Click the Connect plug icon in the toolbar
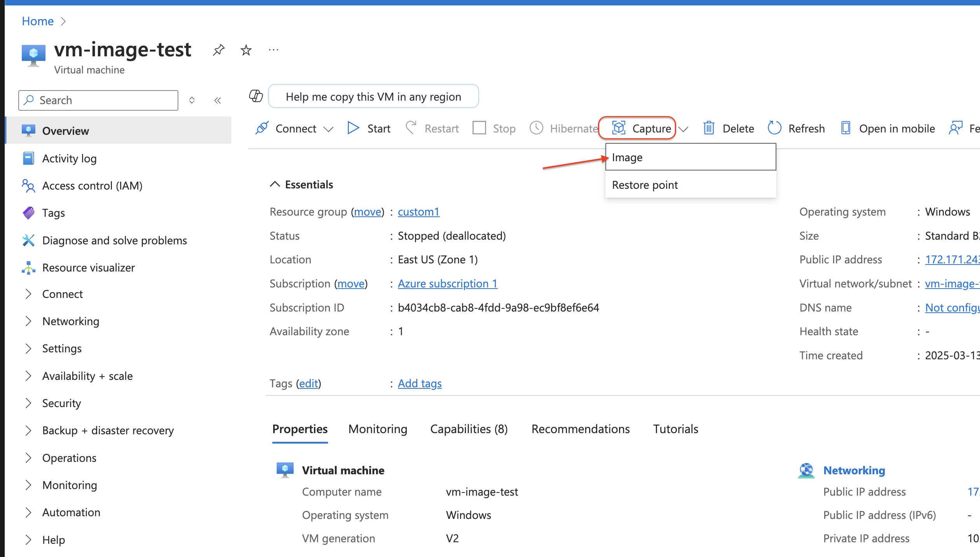Viewport: 980px width, 557px height. click(262, 128)
